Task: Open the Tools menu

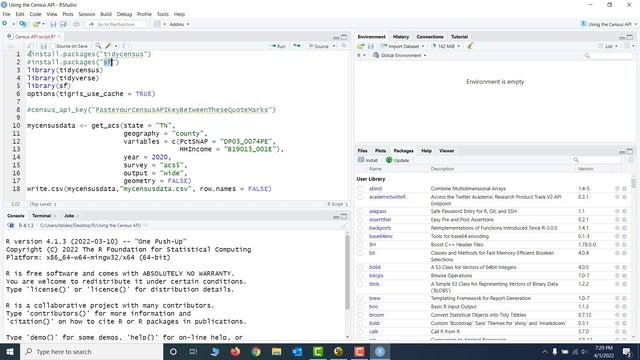Action: [162, 14]
